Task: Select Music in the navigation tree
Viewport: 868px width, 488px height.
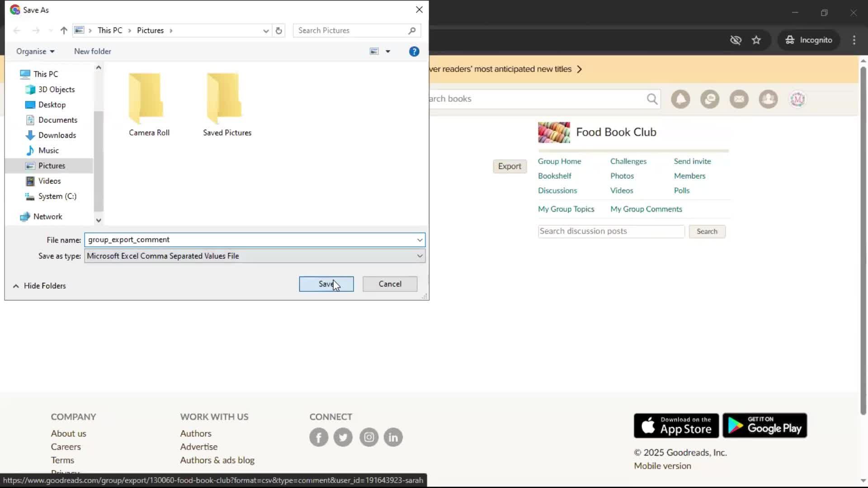Action: point(48,150)
